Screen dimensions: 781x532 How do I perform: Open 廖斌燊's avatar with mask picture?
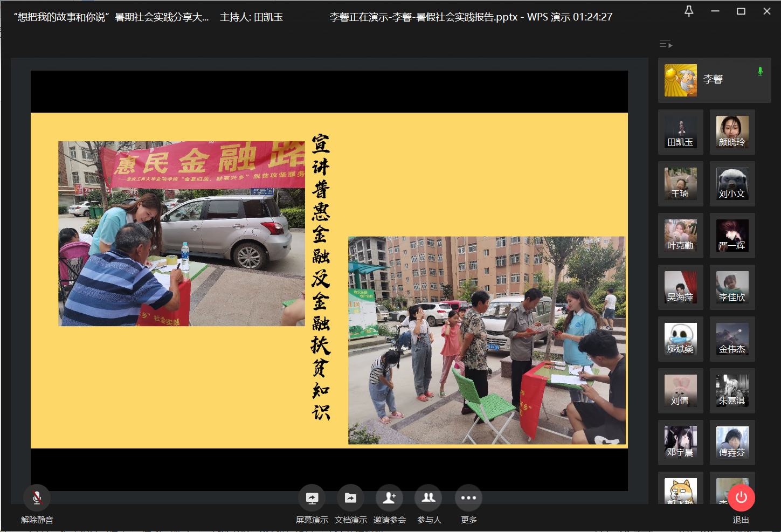point(680,339)
